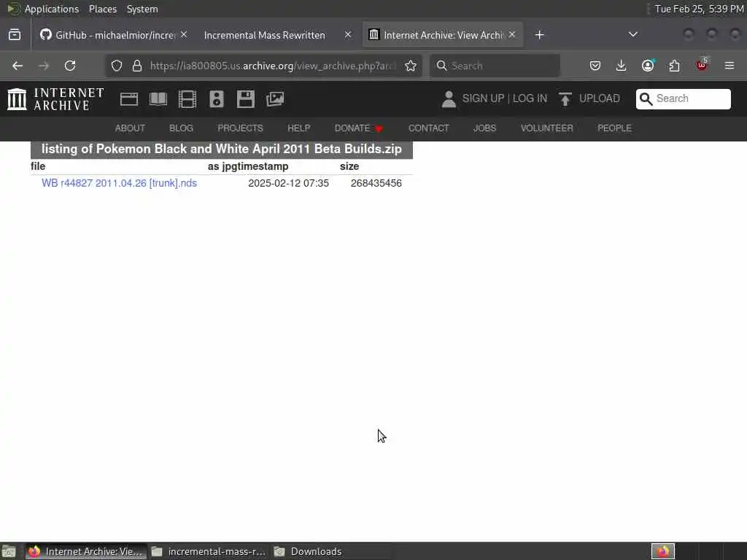Viewport: 747px width, 560px height.
Task: Click the uBlock Origin extension icon
Action: tap(702, 65)
